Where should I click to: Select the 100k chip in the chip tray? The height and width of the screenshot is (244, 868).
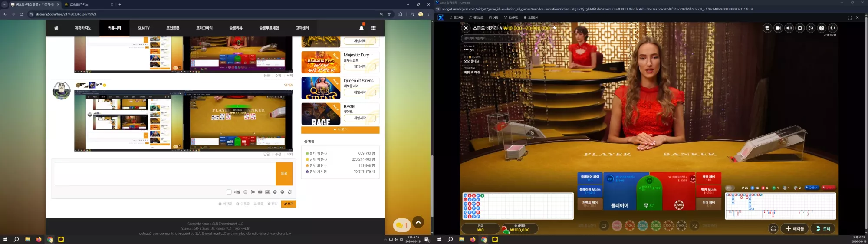pyautogui.click(x=669, y=225)
